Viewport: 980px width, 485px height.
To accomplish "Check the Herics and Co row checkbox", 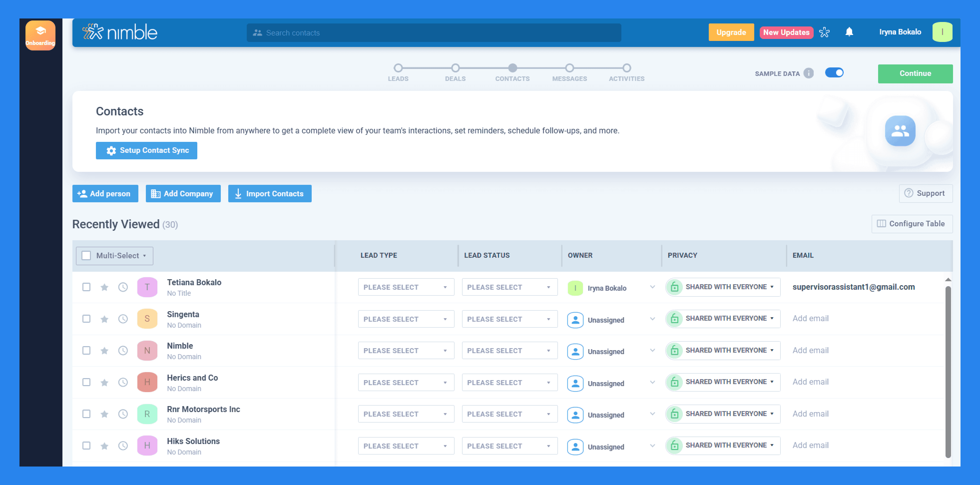I will click(86, 382).
